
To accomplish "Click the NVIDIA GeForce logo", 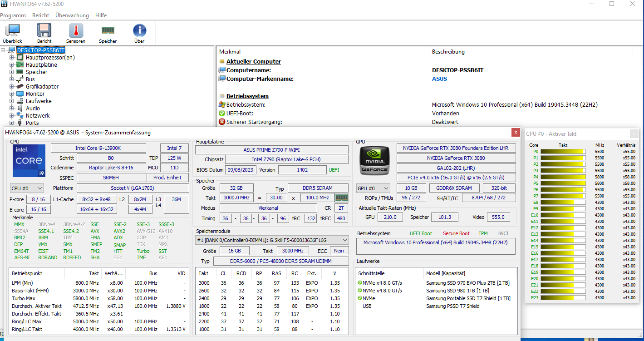I will pos(375,160).
